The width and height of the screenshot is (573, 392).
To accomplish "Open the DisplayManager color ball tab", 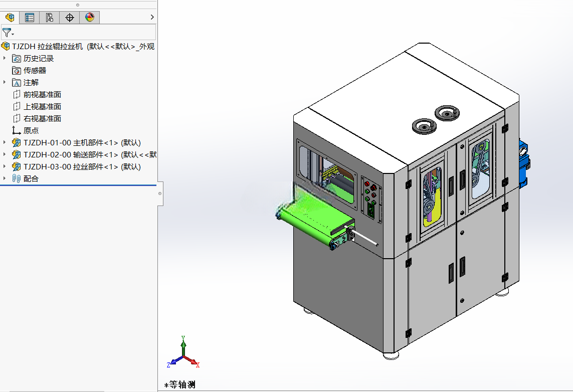I will (x=90, y=17).
